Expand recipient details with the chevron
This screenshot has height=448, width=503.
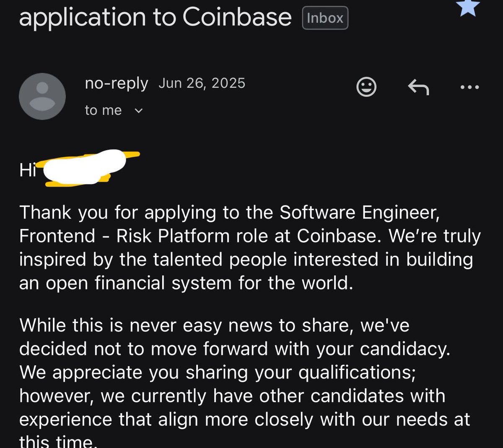click(x=138, y=111)
